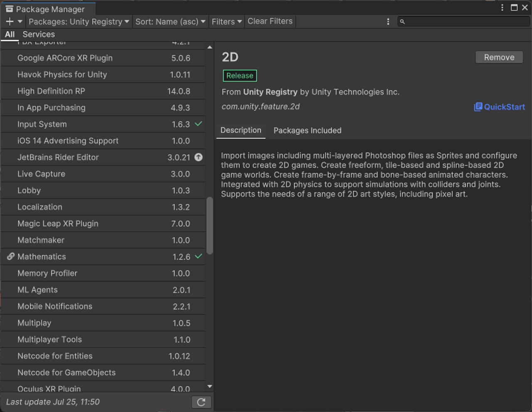Click the package list scrollbar thumb

(x=209, y=226)
